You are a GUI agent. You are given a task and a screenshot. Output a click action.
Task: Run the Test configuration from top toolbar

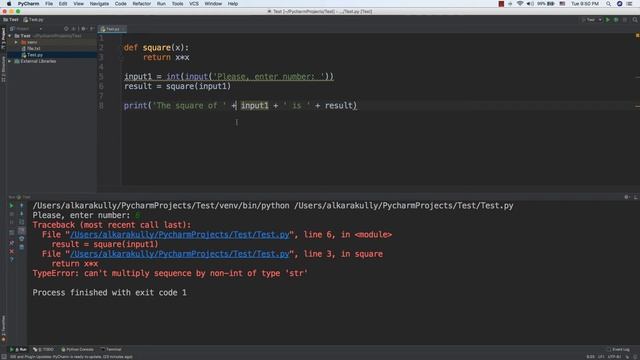point(608,20)
